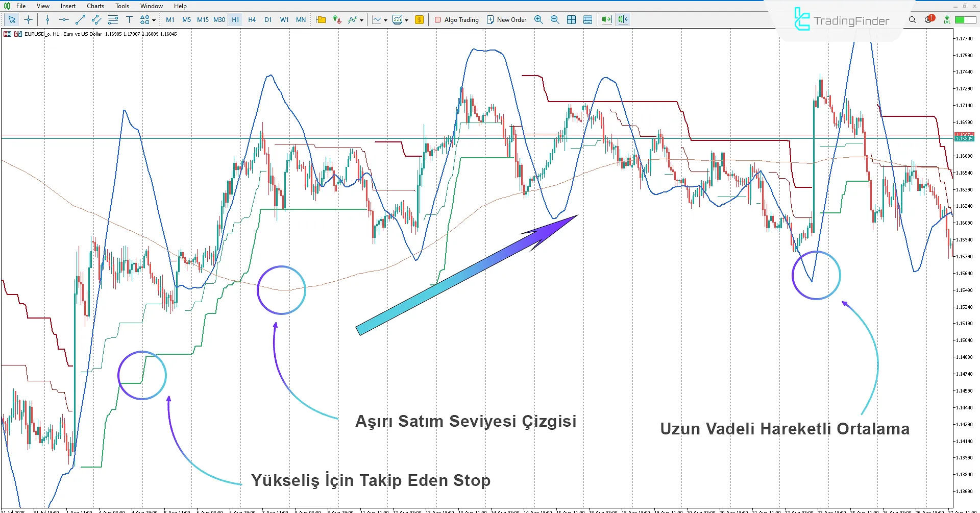Switch chart to H4 timeframe
This screenshot has height=513, width=980.
[252, 19]
